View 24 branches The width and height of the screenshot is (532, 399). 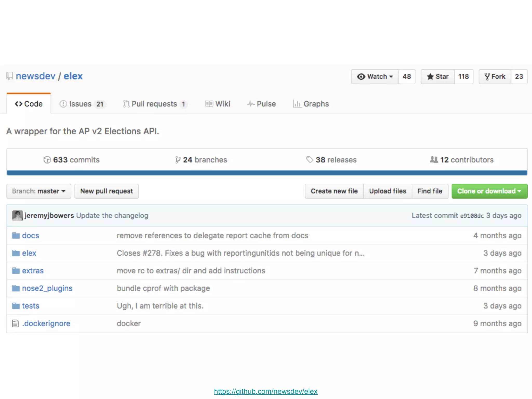pyautogui.click(x=201, y=160)
